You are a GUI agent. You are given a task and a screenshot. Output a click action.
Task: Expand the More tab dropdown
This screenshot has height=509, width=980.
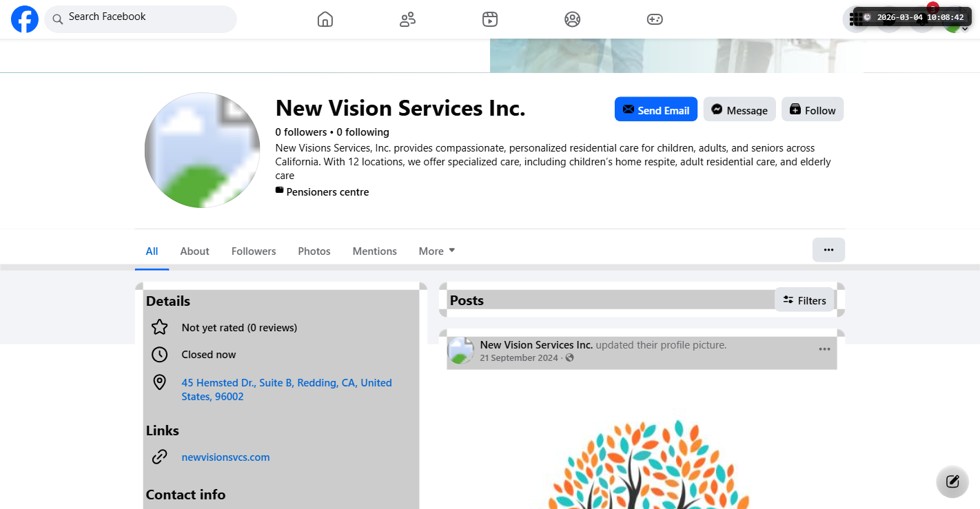click(x=437, y=251)
